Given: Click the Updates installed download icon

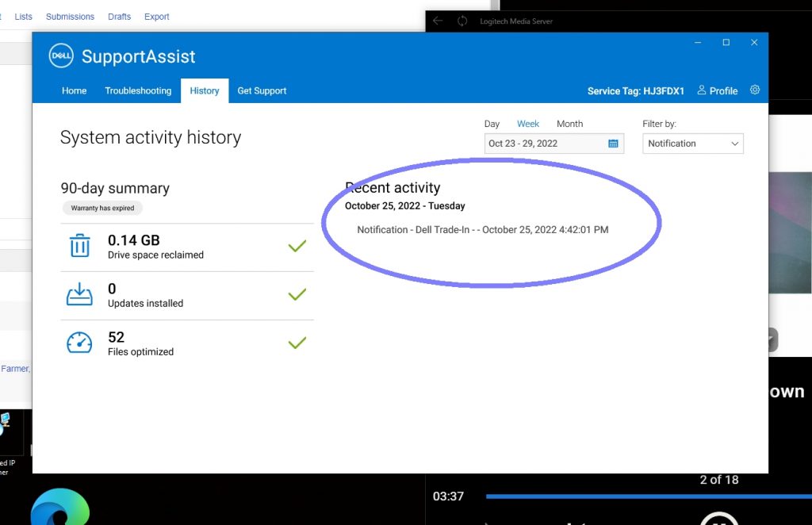Looking at the screenshot, I should [x=79, y=294].
